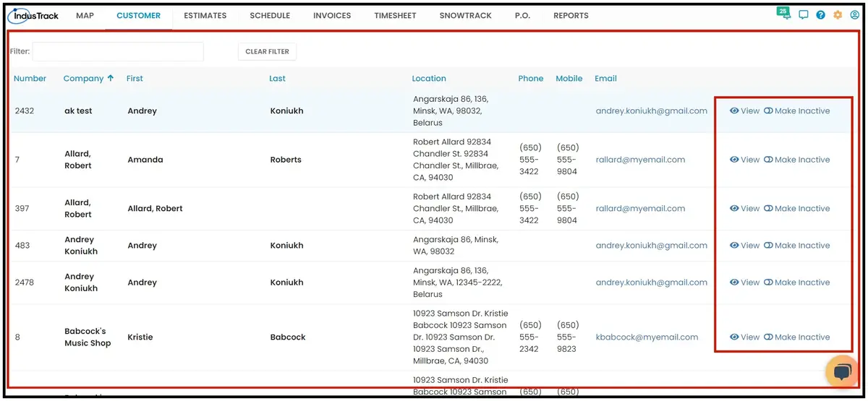Make ak test customer 2432 inactive

pyautogui.click(x=797, y=111)
